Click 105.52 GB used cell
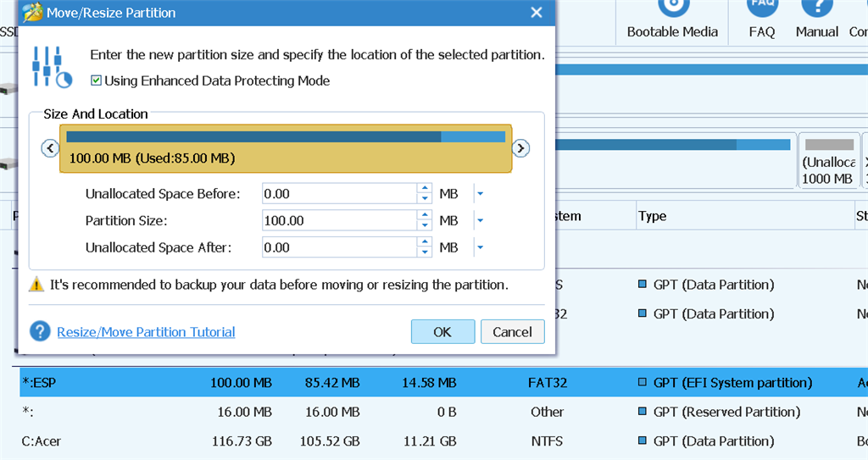This screenshot has width=868, height=460. [330, 441]
